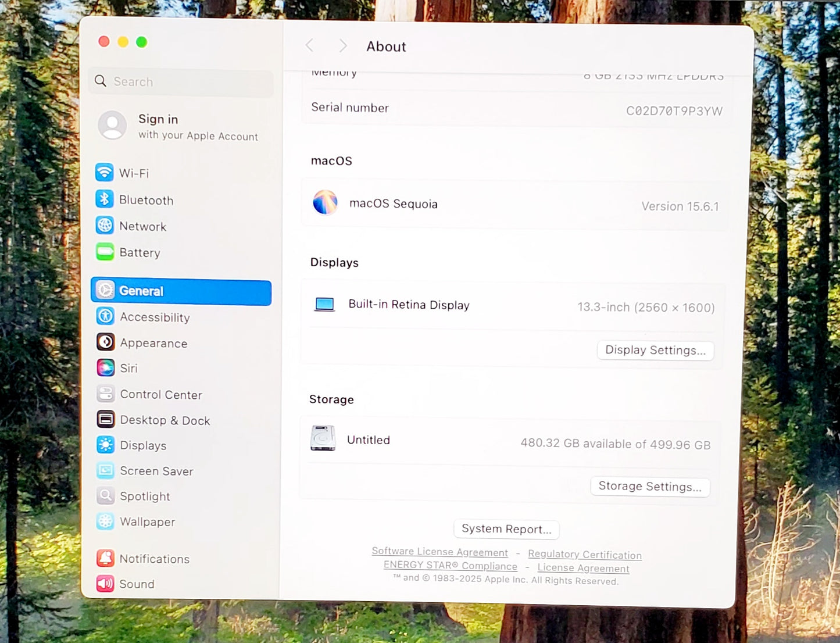
Task: Open the Notifications sidebar icon
Action: 105,558
